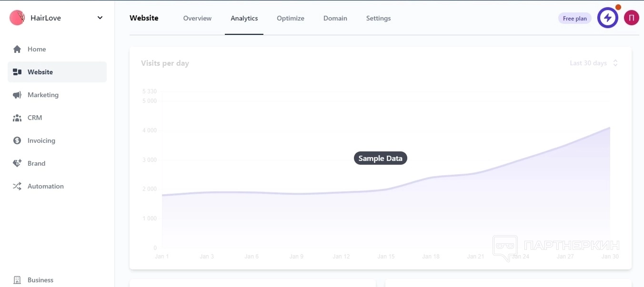
Task: Click the Sample Data label on chart
Action: click(x=380, y=158)
